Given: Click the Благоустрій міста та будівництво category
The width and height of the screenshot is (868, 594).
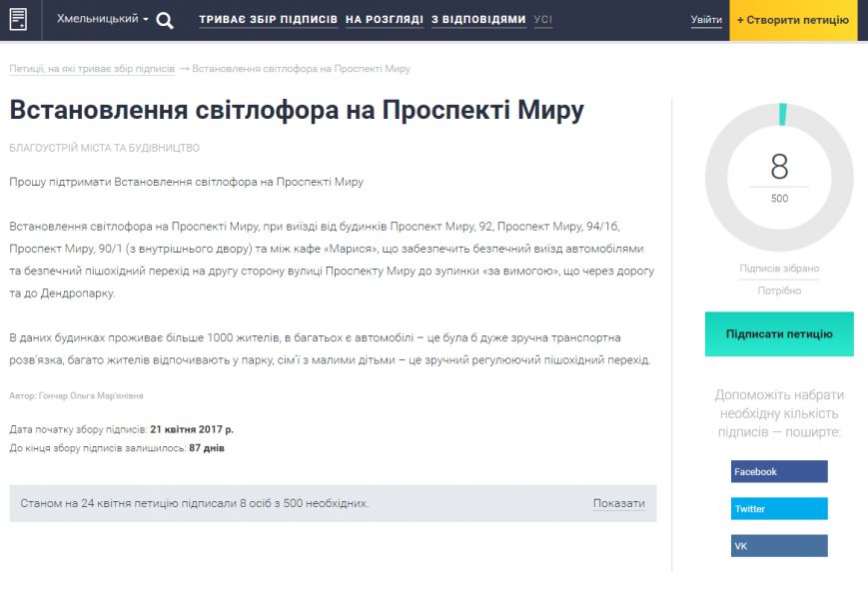Looking at the screenshot, I should point(104,148).
